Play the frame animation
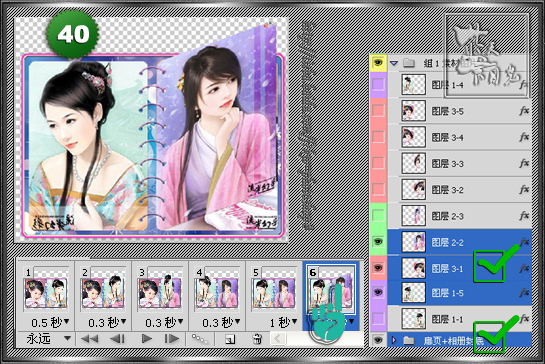Viewport: 545px width, 364px height. [x=146, y=338]
